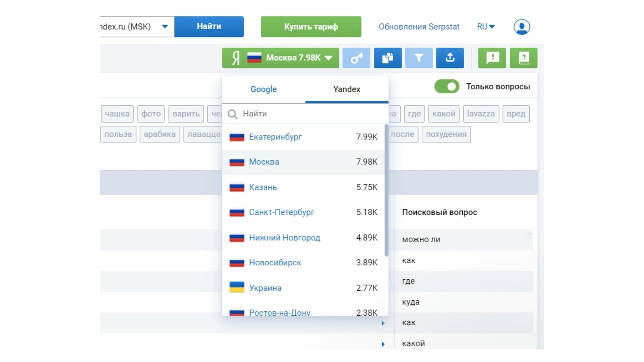Select Новосибирск from the region list
The height and width of the screenshot is (362, 644).
pyautogui.click(x=303, y=263)
